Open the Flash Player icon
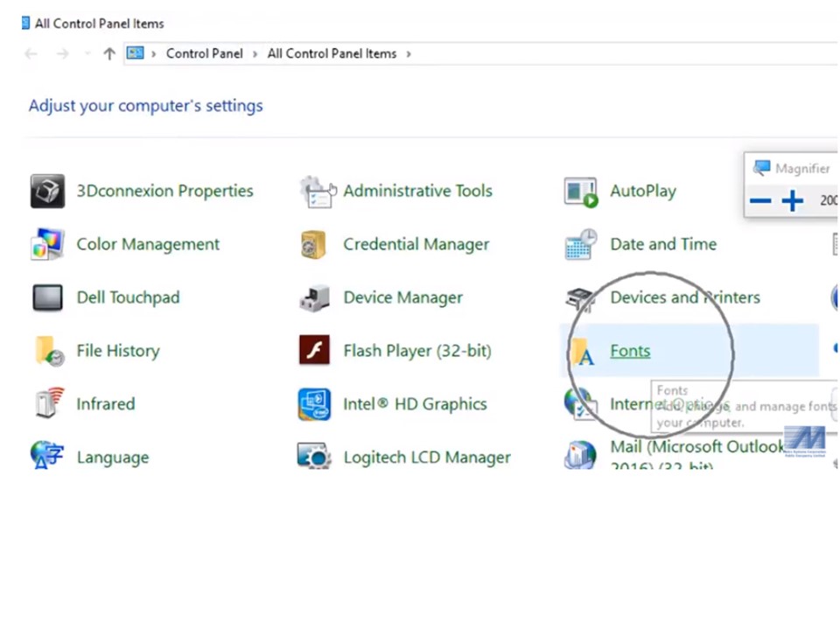The image size is (840, 630). (x=314, y=350)
